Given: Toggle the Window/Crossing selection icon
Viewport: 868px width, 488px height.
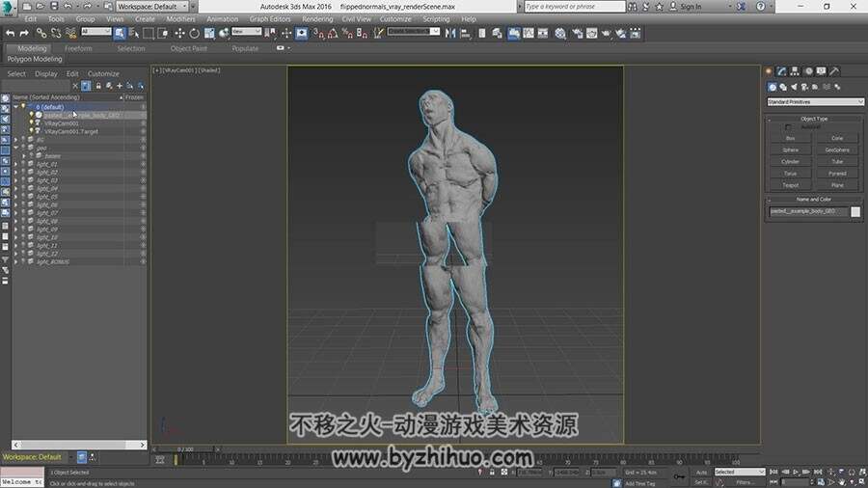Looking at the screenshot, I should click(x=163, y=33).
